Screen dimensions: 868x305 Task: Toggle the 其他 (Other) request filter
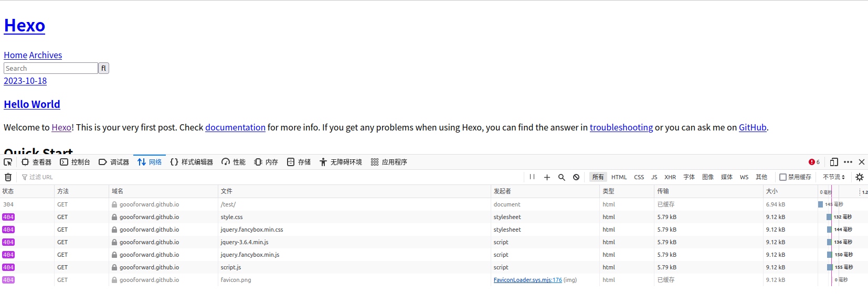pos(761,177)
